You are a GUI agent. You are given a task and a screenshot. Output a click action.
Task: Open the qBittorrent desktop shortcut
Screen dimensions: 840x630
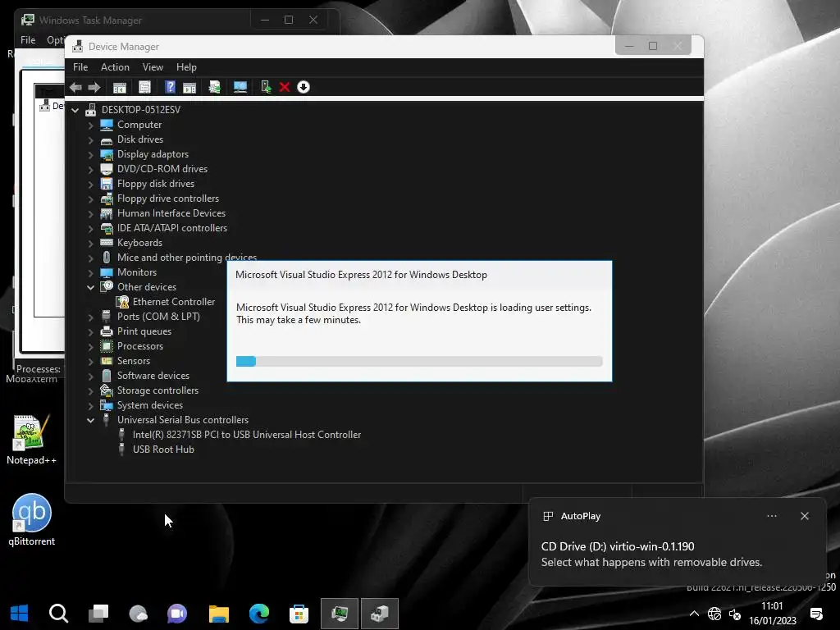pyautogui.click(x=32, y=519)
